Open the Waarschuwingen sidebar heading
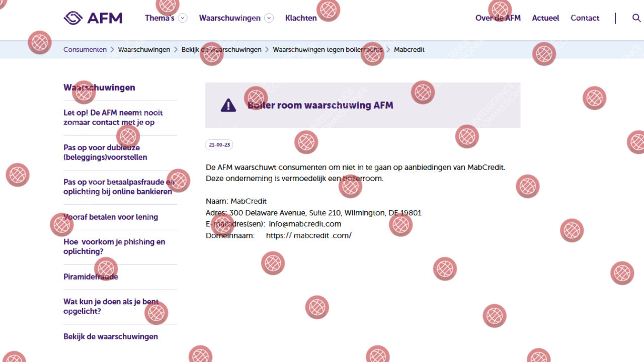The width and height of the screenshot is (644, 362). [x=99, y=87]
